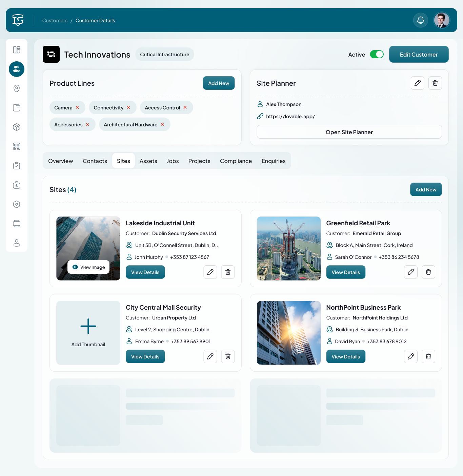Open the clipboard check sidebar icon
Viewport: 463px width, 476px height.
17,166
